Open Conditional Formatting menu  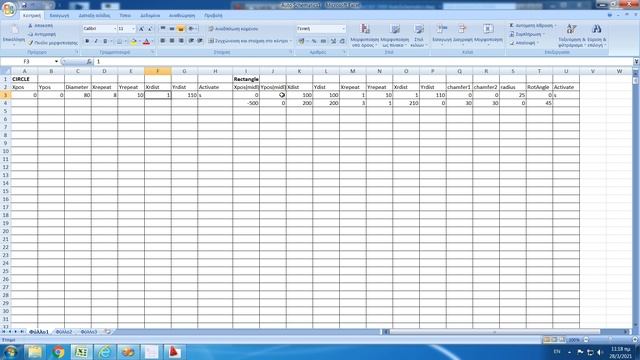pos(365,35)
